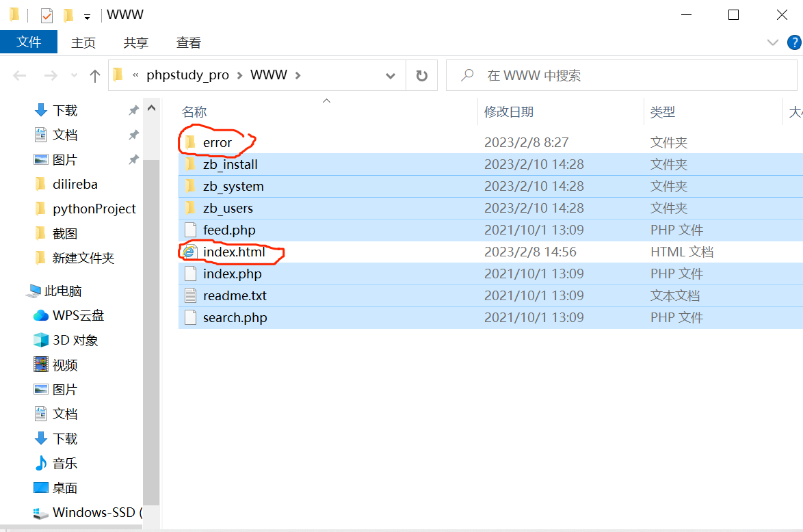Select the feed.php file icon

coord(191,230)
